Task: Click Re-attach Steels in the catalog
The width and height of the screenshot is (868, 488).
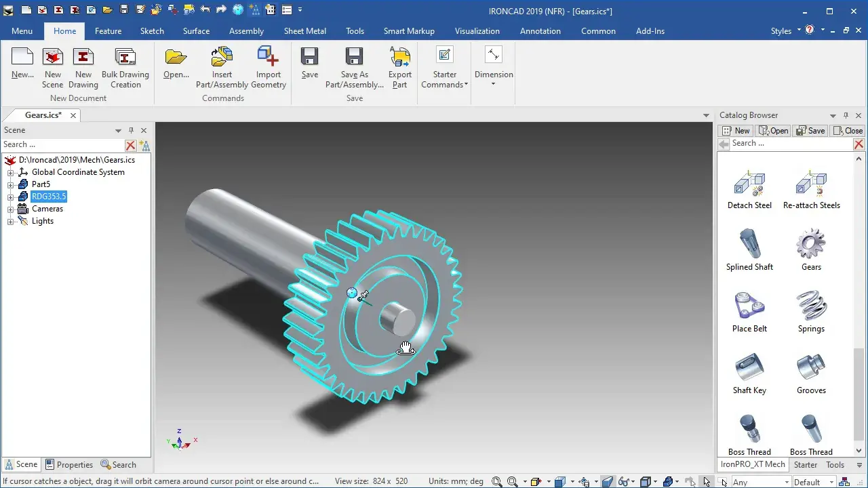Action: point(811,189)
